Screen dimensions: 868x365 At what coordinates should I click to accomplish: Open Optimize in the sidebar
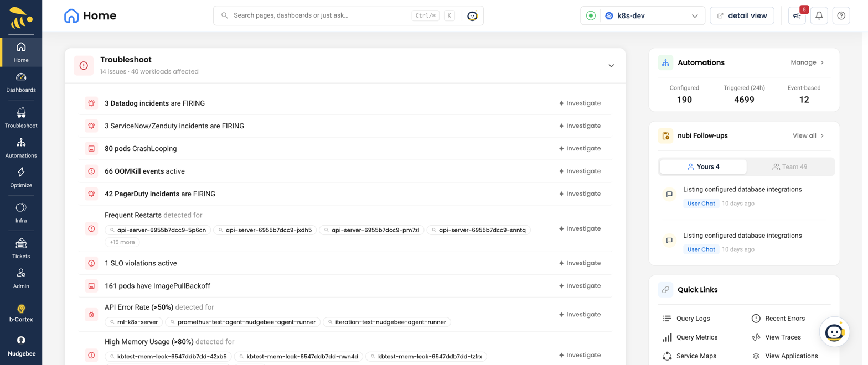click(x=21, y=178)
